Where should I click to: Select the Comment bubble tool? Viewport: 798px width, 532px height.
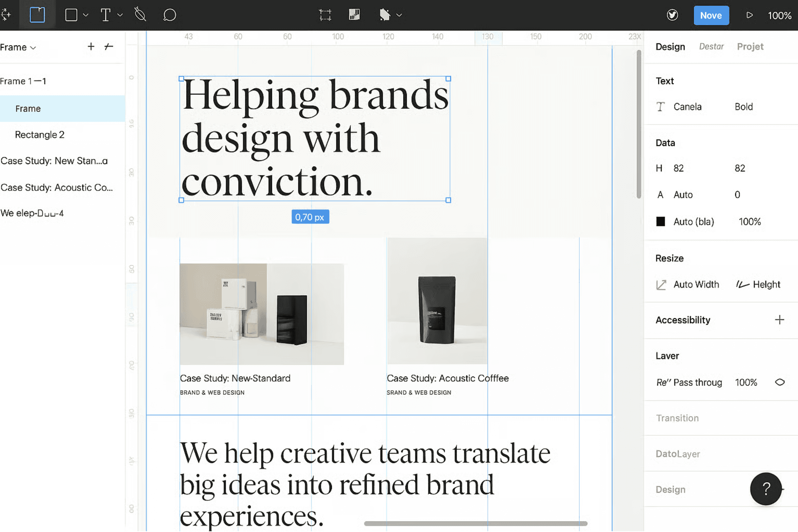pyautogui.click(x=169, y=15)
